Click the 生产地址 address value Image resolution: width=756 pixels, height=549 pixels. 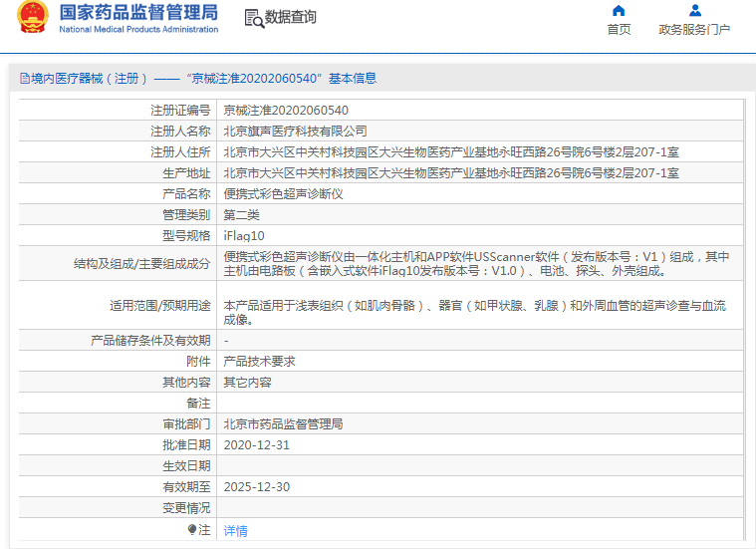click(451, 172)
